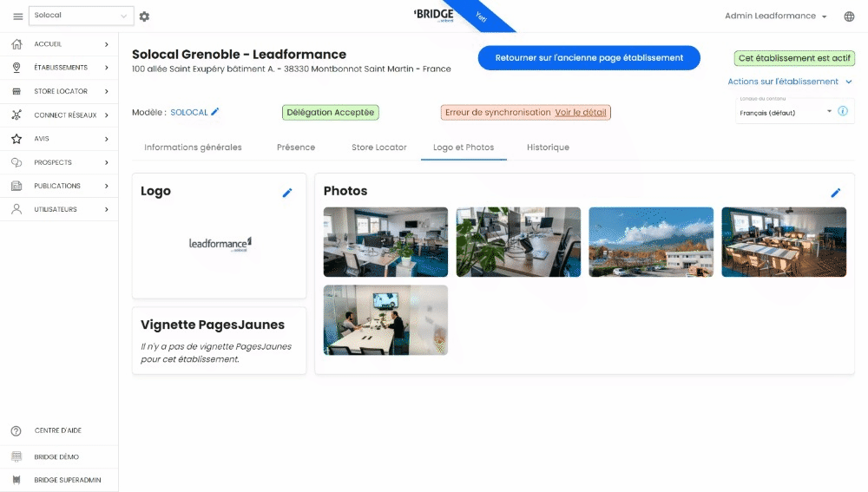The width and height of the screenshot is (868, 492).
Task: Open the Centre d'aide menu label
Action: point(57,430)
